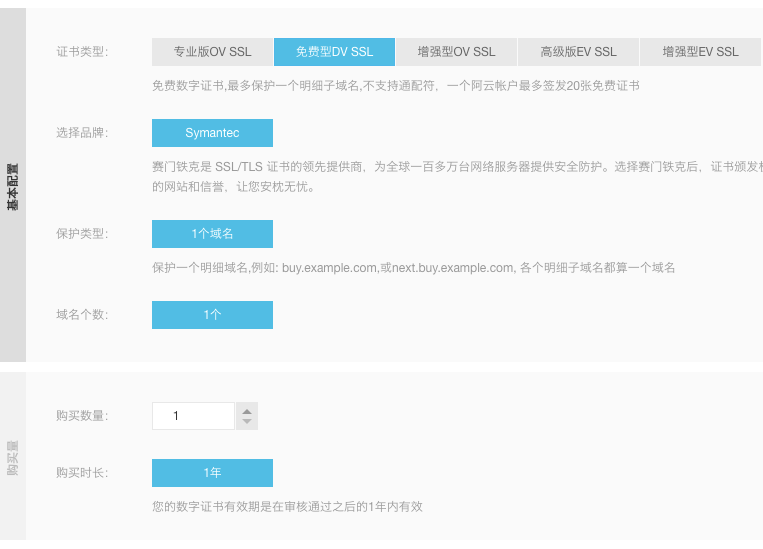Click the 域名个数 field label

82,315
